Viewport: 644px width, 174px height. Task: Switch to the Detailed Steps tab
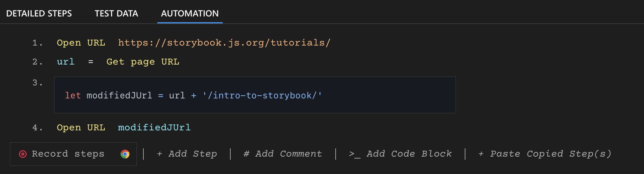click(39, 14)
